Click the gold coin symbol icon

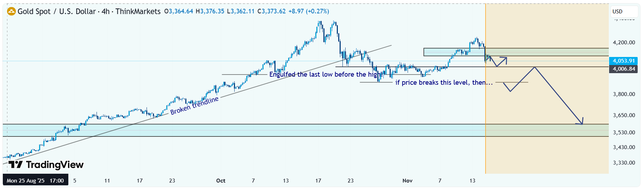coord(12,12)
